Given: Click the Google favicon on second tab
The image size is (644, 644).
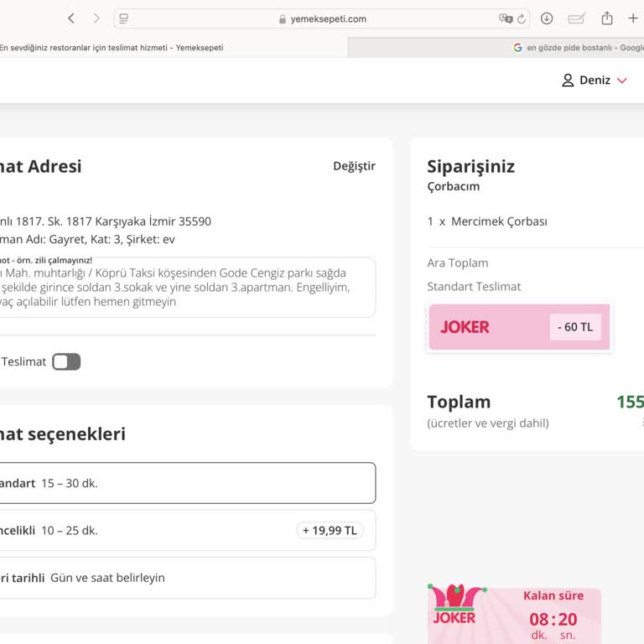Looking at the screenshot, I should (x=517, y=48).
